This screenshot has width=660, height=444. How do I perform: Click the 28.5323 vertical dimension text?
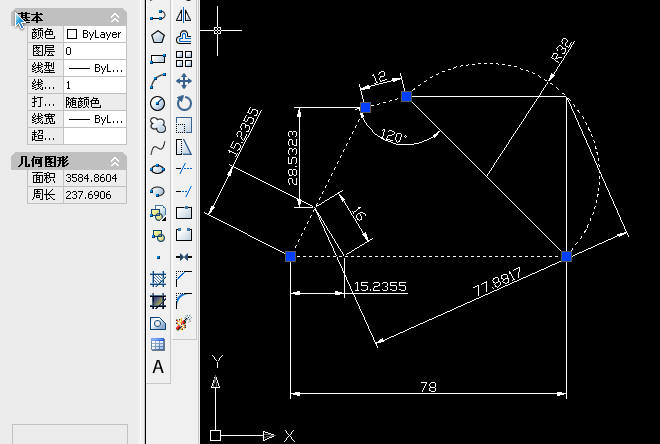coord(293,158)
